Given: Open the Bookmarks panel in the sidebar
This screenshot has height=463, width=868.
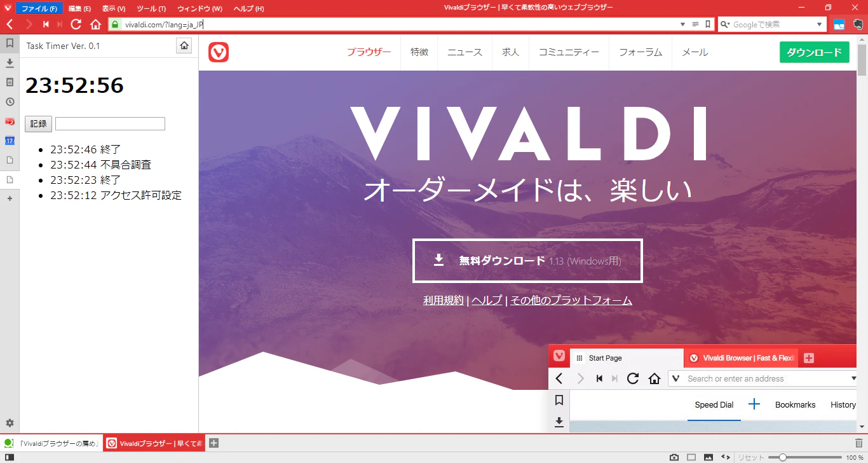Looking at the screenshot, I should pos(10,43).
